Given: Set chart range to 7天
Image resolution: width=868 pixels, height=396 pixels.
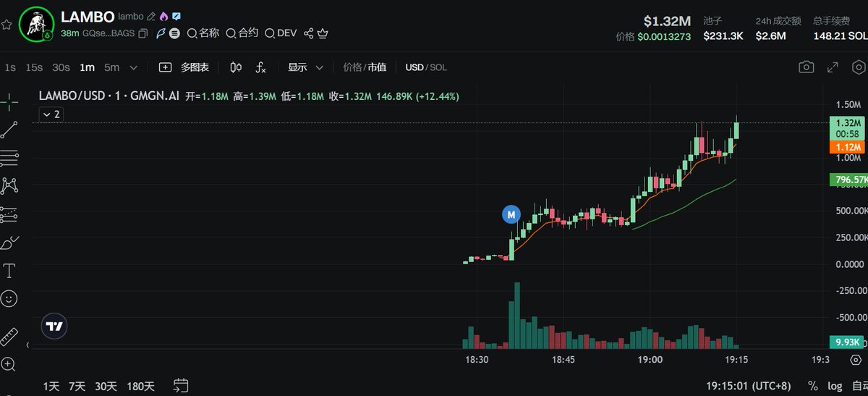Looking at the screenshot, I should pos(77,386).
